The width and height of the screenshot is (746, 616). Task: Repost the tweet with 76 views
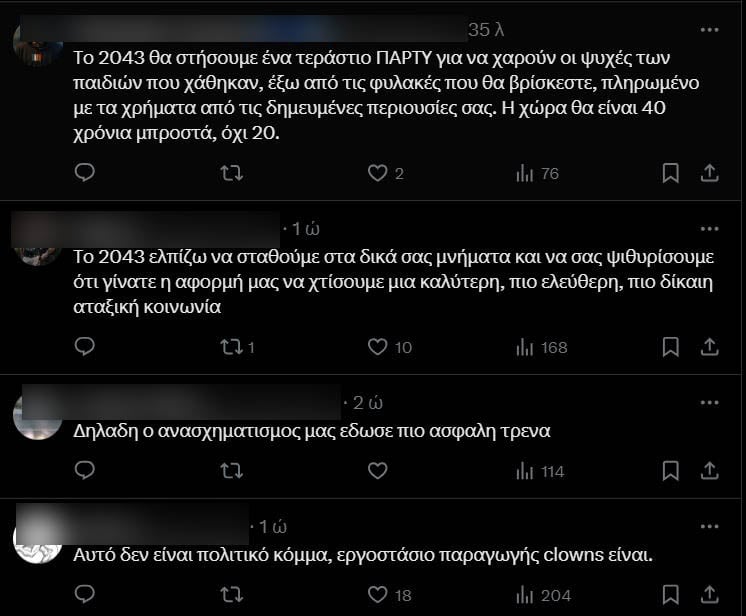click(x=232, y=173)
